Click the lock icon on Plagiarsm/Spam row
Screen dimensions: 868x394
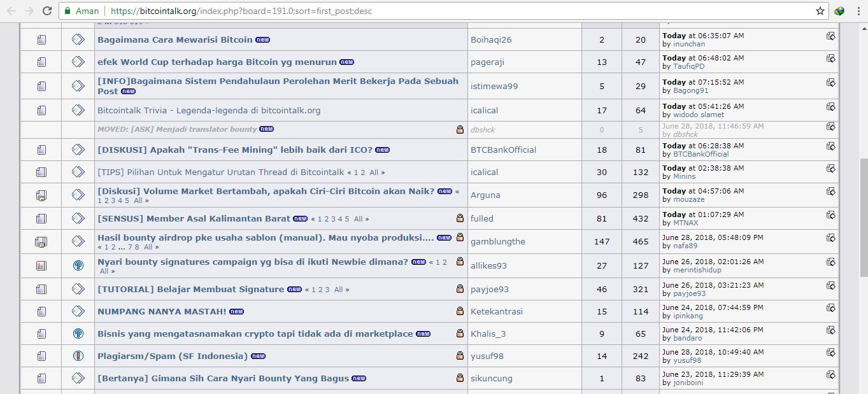(460, 356)
